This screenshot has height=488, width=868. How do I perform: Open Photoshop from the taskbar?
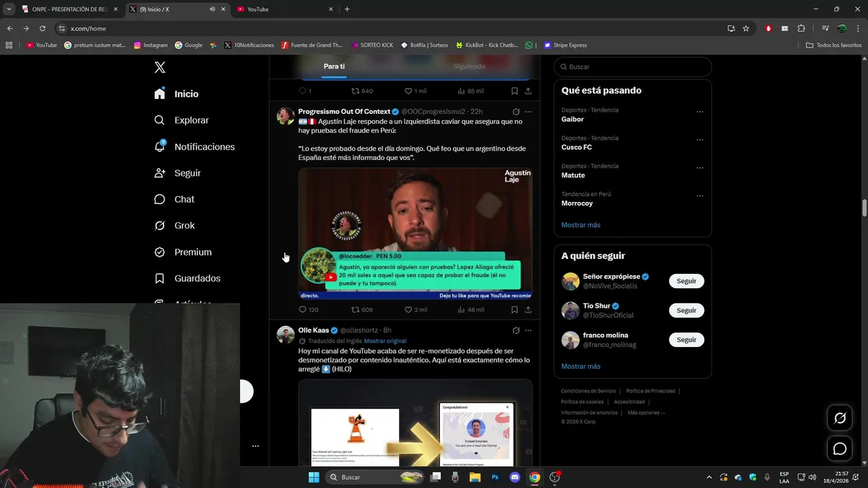coord(495,477)
